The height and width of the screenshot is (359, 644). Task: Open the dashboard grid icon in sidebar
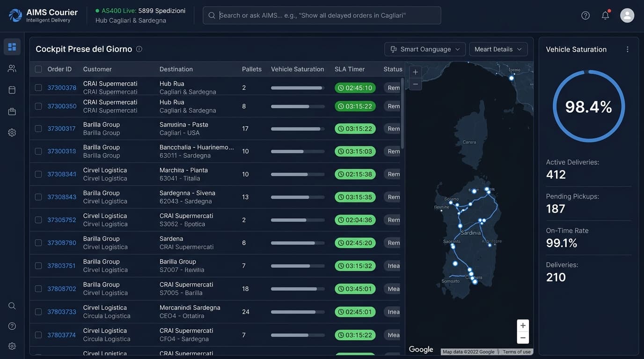(x=12, y=47)
